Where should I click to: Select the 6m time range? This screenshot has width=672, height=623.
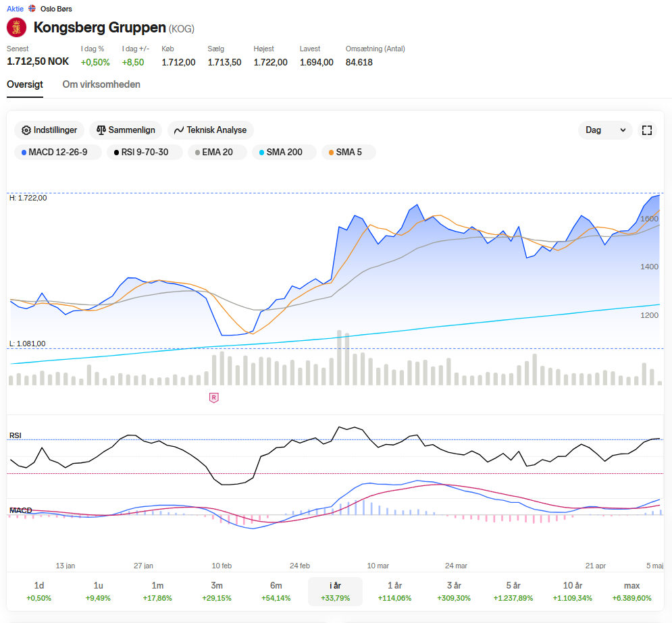click(x=276, y=591)
